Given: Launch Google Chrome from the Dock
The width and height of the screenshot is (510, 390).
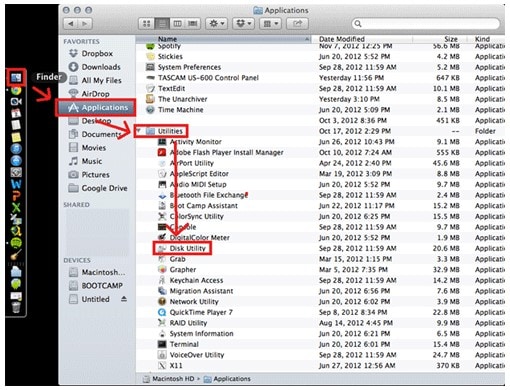Looking at the screenshot, I should coord(16,90).
